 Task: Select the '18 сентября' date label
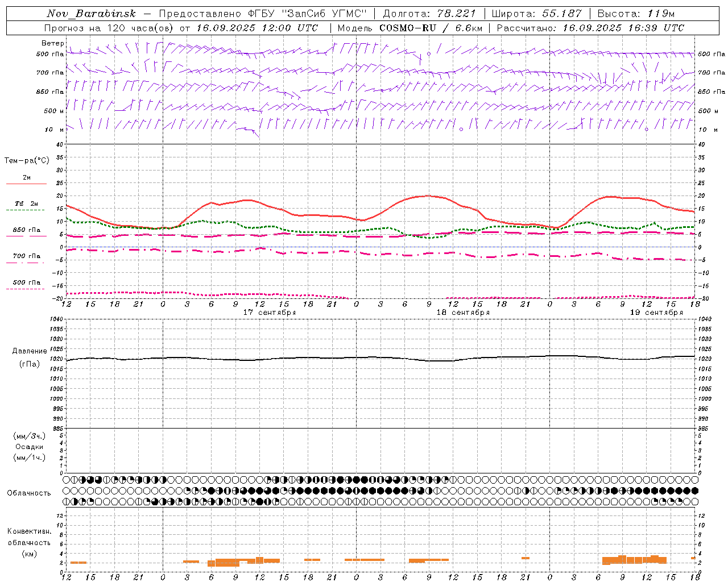click(463, 313)
